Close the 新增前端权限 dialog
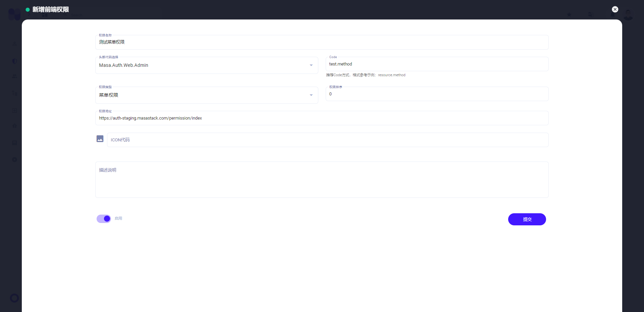The width and height of the screenshot is (644, 312). [x=615, y=9]
